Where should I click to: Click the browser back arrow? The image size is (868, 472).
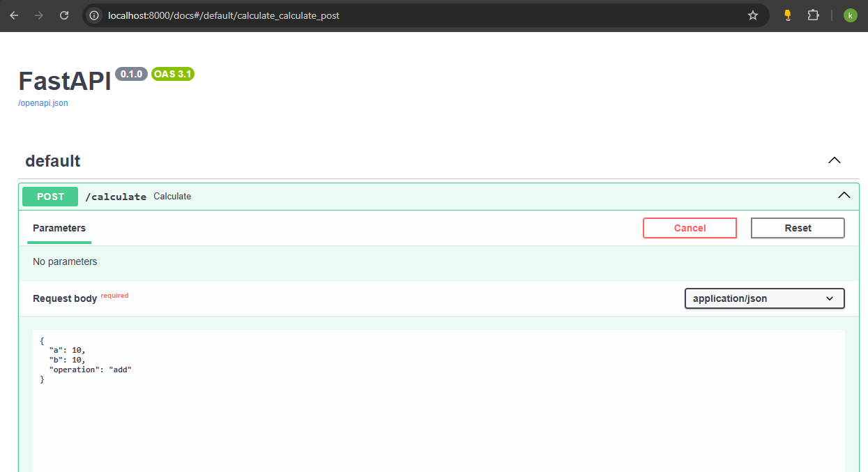(14, 15)
